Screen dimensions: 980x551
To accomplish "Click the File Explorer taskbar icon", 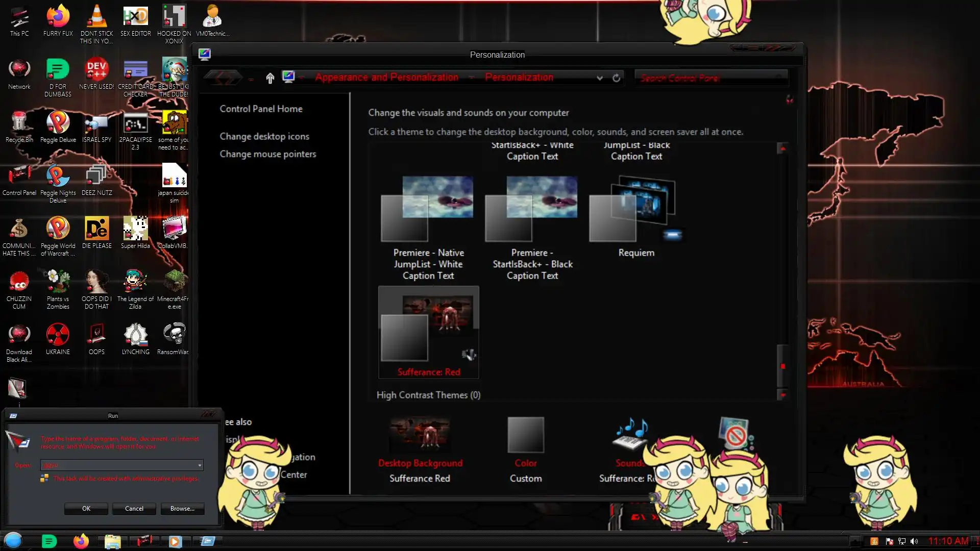I will click(112, 541).
